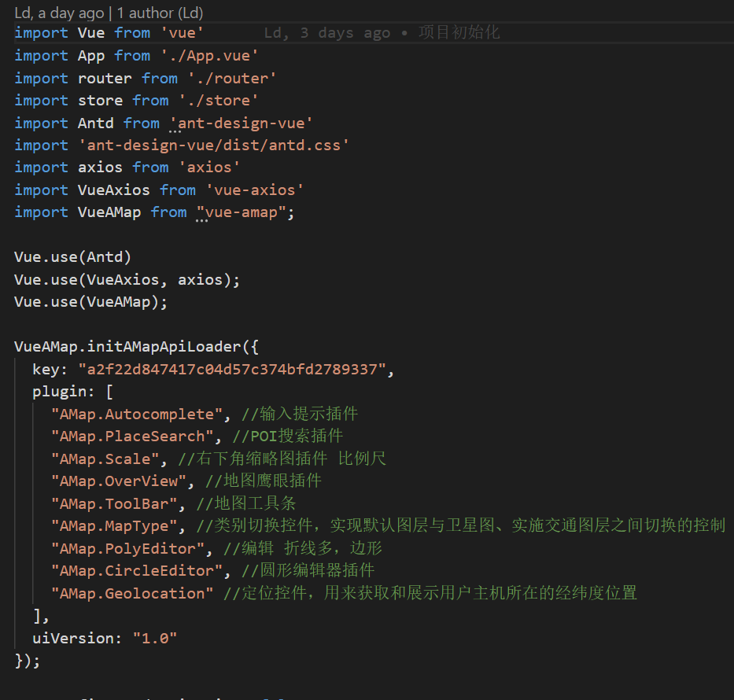The image size is (734, 700).
Task: Click the comment '//地图鹰眼插件'
Action: click(x=264, y=481)
